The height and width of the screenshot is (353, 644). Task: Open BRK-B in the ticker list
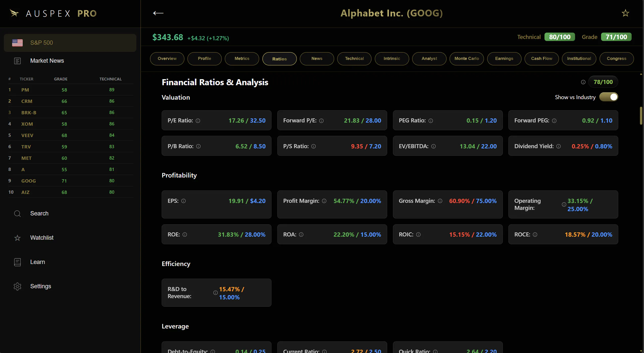click(x=71, y=113)
